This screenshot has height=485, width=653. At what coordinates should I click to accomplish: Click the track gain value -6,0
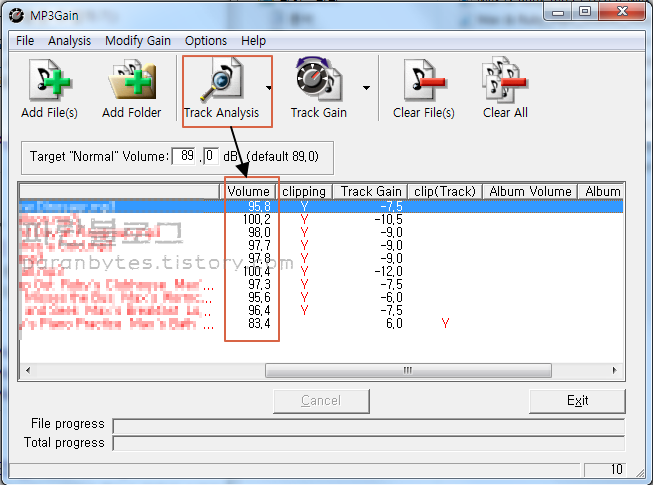(391, 297)
